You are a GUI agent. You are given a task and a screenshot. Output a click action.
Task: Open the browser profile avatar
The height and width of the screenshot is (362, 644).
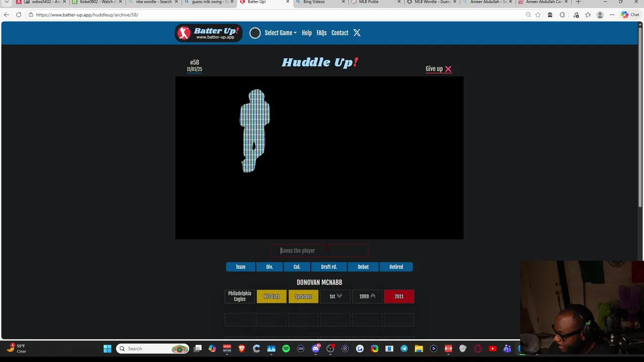tap(600, 15)
